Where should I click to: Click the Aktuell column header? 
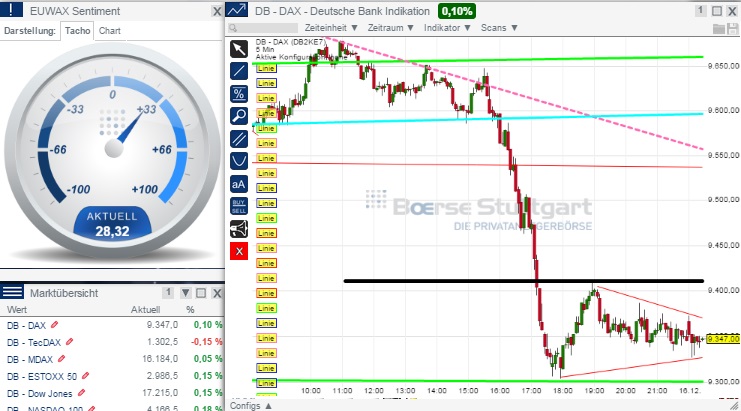[x=146, y=310]
